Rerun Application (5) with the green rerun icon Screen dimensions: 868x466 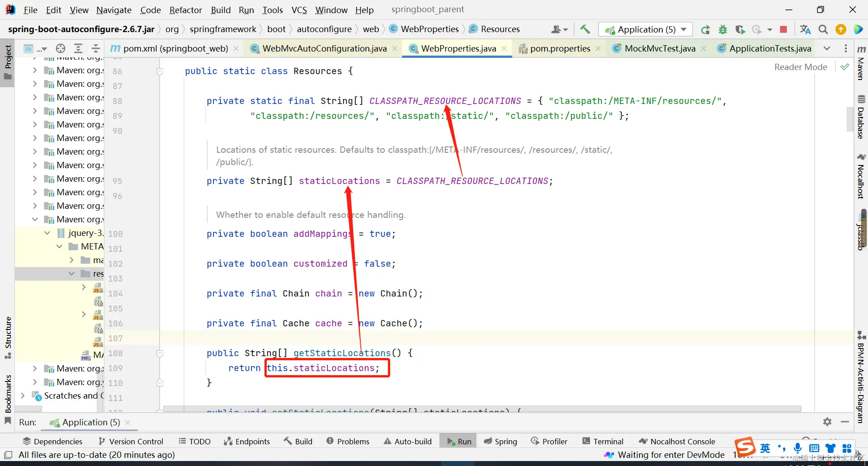[705, 30]
